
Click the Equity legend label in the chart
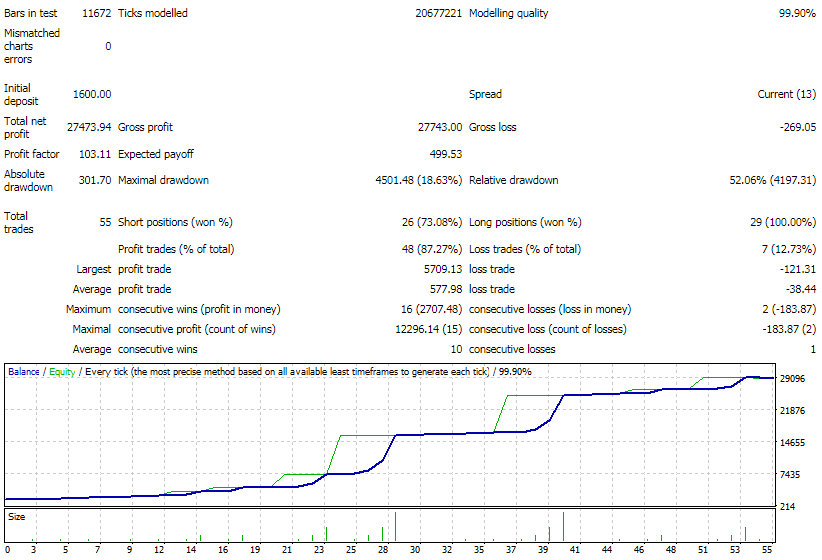[x=62, y=371]
